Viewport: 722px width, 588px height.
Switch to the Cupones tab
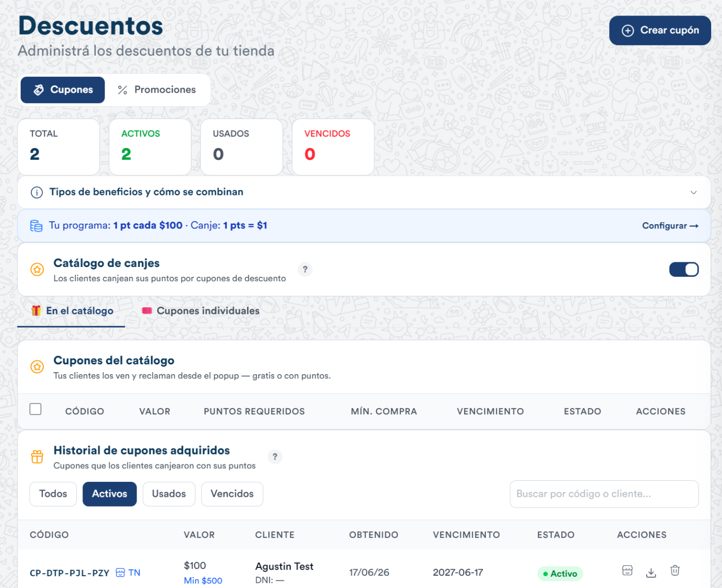62,90
